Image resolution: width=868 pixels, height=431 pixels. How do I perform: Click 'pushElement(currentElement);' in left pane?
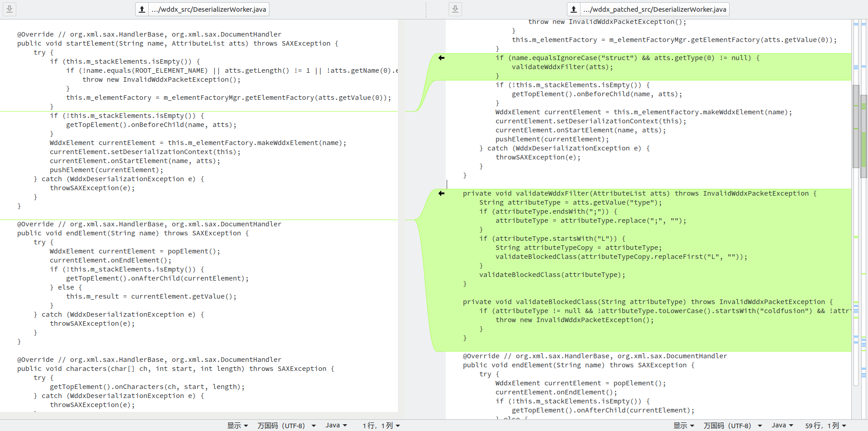[107, 170]
